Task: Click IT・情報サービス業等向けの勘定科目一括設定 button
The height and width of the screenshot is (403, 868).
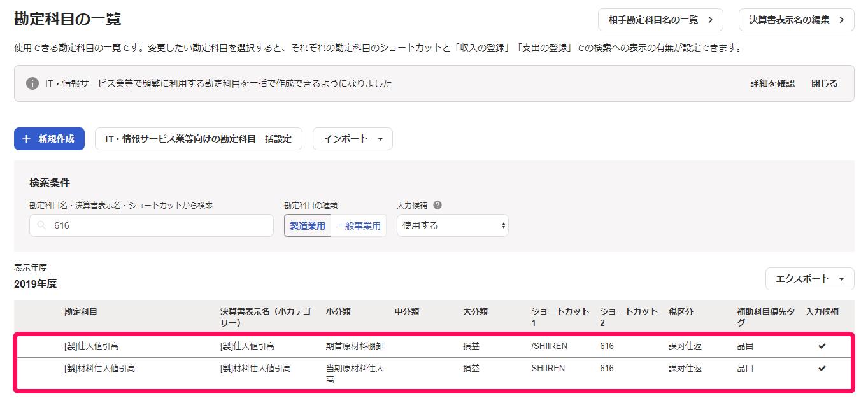Action: tap(199, 139)
